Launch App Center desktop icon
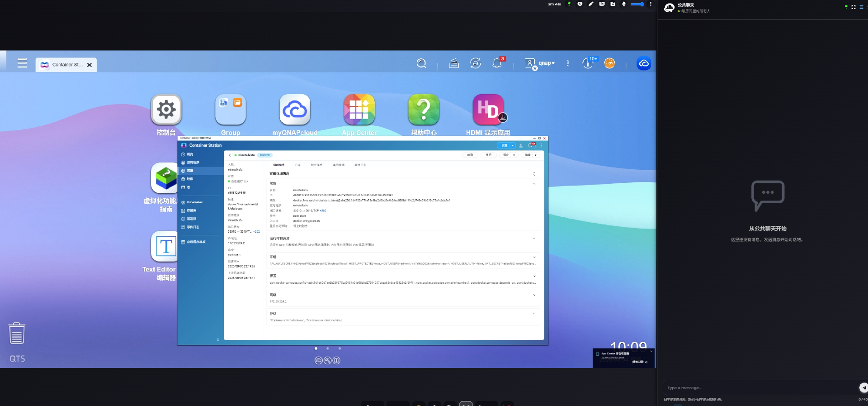Screen dimensions: 868x406 pos(359,110)
